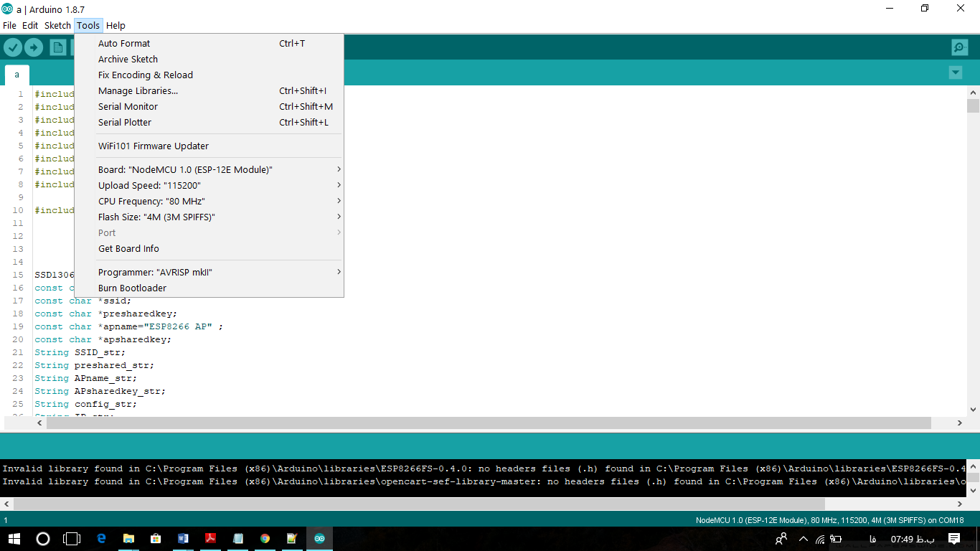
Task: Expand CPU Frequency 80 MHz submenu
Action: coord(209,201)
